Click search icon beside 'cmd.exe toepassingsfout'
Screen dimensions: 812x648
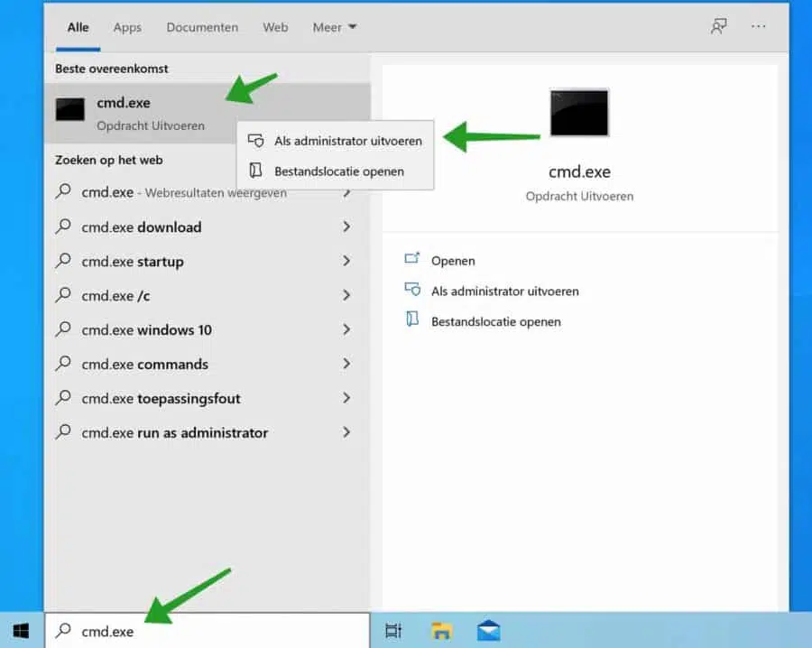point(63,397)
